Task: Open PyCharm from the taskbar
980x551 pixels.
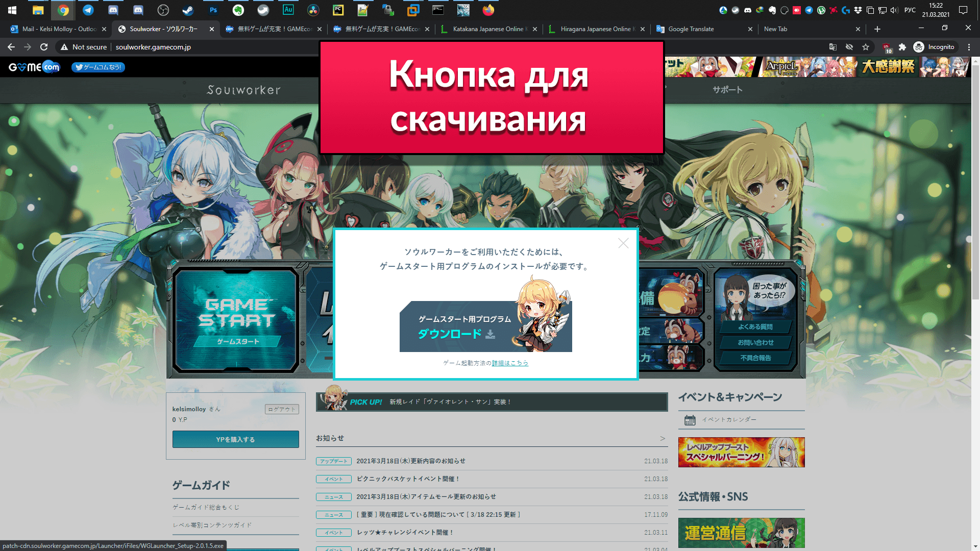Action: coord(338,10)
